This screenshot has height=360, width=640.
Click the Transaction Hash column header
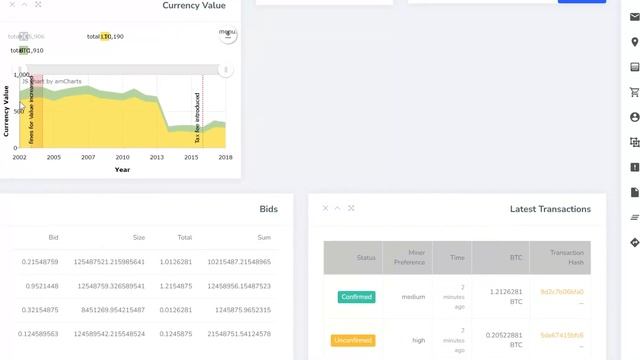560,258
